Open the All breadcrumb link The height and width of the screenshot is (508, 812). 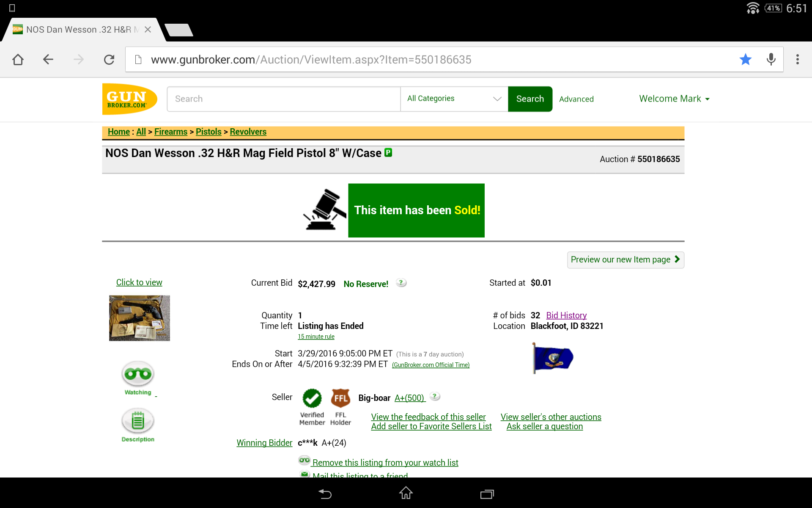141,132
